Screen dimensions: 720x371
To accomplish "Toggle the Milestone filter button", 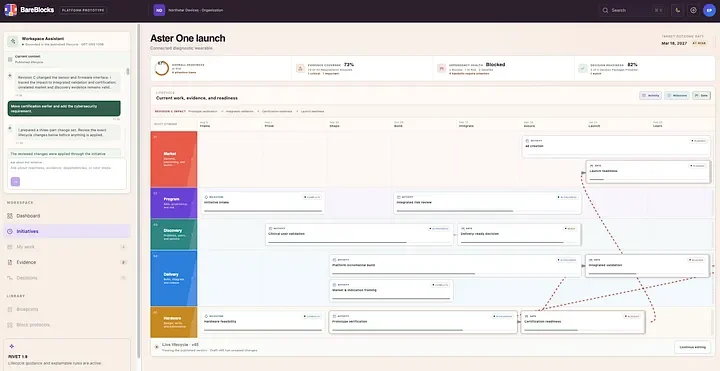I will pos(677,96).
